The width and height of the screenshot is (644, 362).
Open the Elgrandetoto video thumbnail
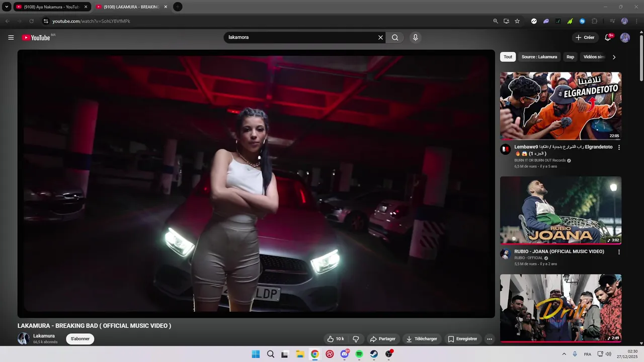coord(560,106)
